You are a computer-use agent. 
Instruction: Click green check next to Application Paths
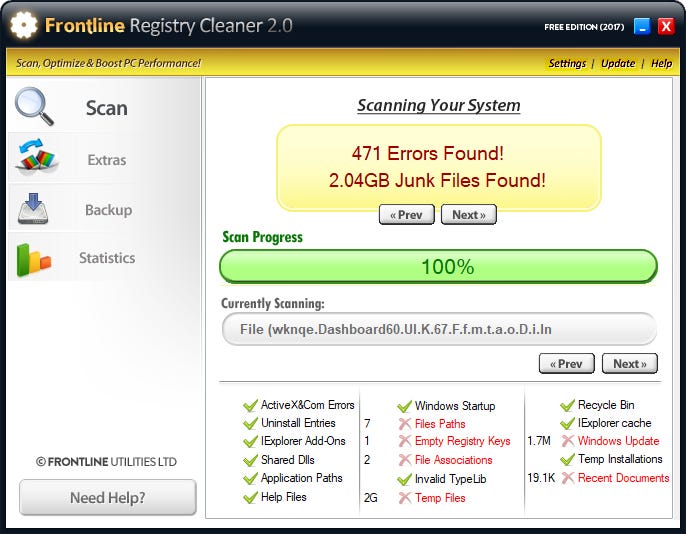[250, 478]
